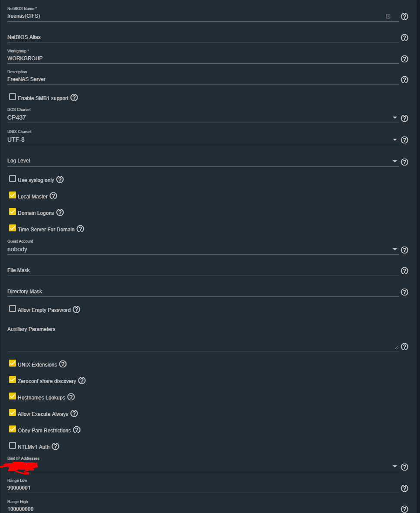Click help icon beside Enable SMB1 support

tap(74, 98)
